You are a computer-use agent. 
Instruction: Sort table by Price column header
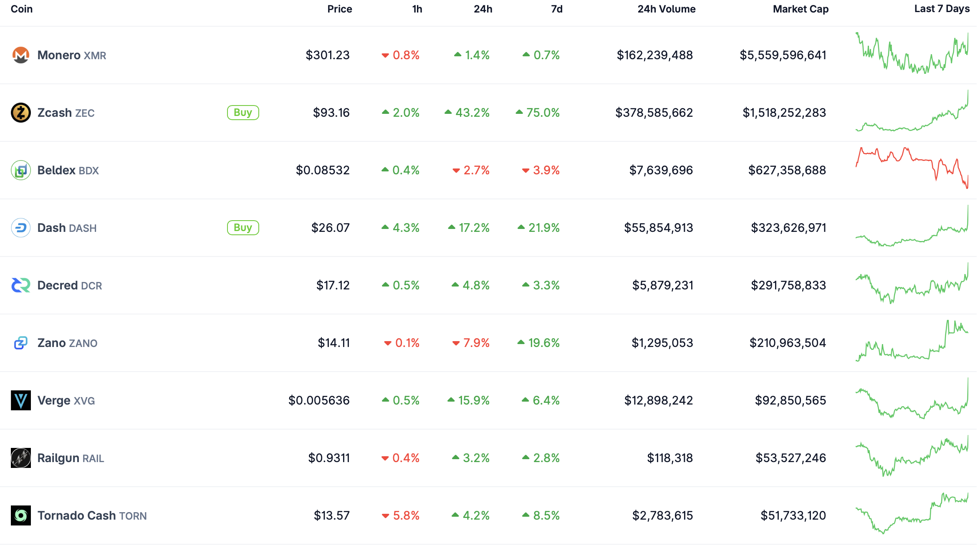click(x=339, y=9)
